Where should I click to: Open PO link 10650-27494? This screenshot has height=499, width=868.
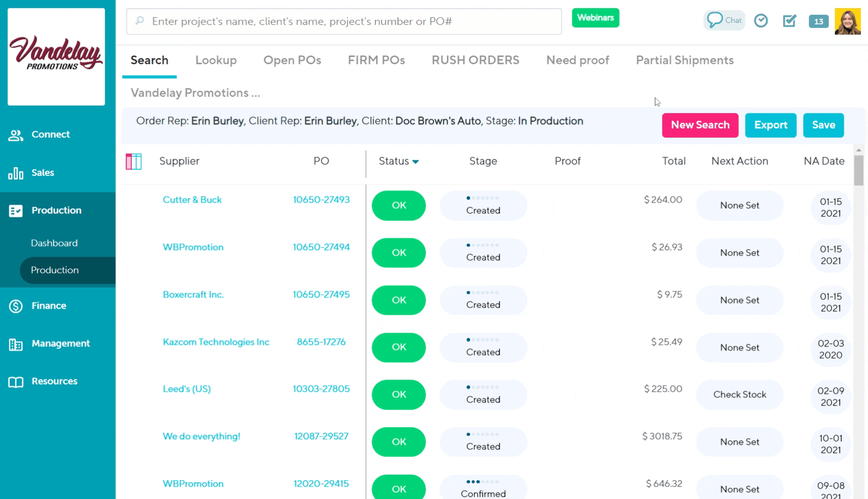pos(321,247)
